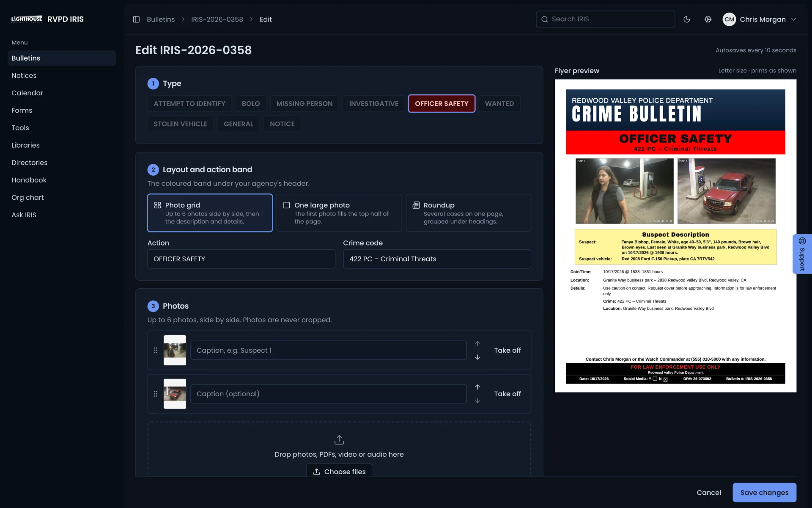
Task: Select the OFFICER SAFETY red type chip
Action: coord(442,104)
